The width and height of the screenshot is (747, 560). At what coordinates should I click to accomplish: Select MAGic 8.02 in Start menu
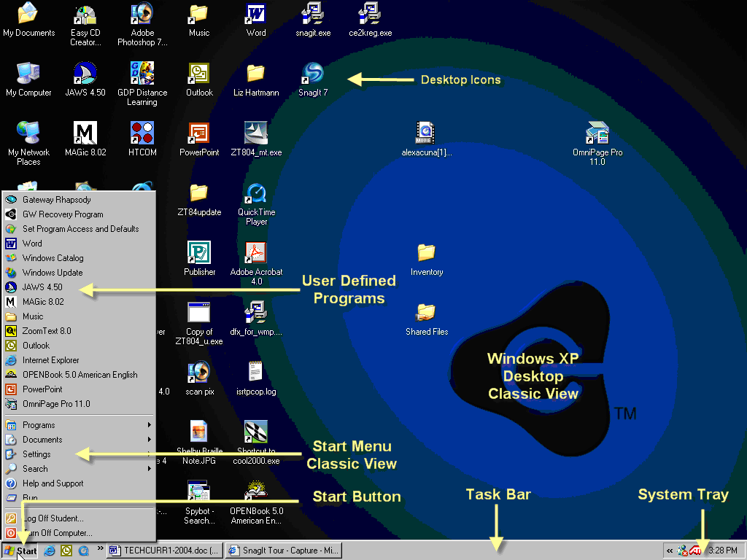click(79, 301)
